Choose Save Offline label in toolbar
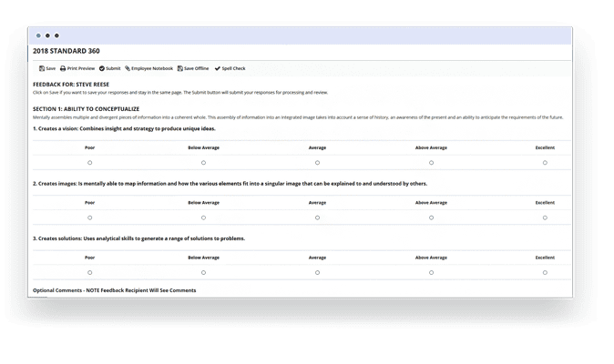This screenshot has width=614, height=364. (196, 68)
